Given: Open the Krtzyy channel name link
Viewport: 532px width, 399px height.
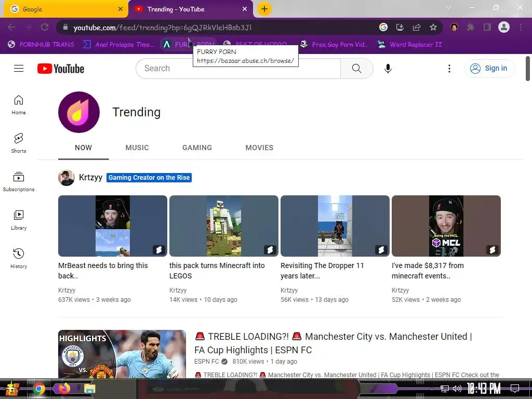Looking at the screenshot, I should (90, 178).
